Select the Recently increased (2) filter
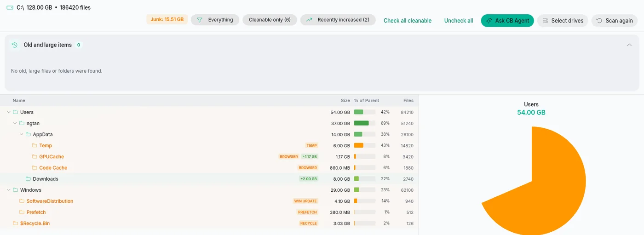 tap(338, 20)
